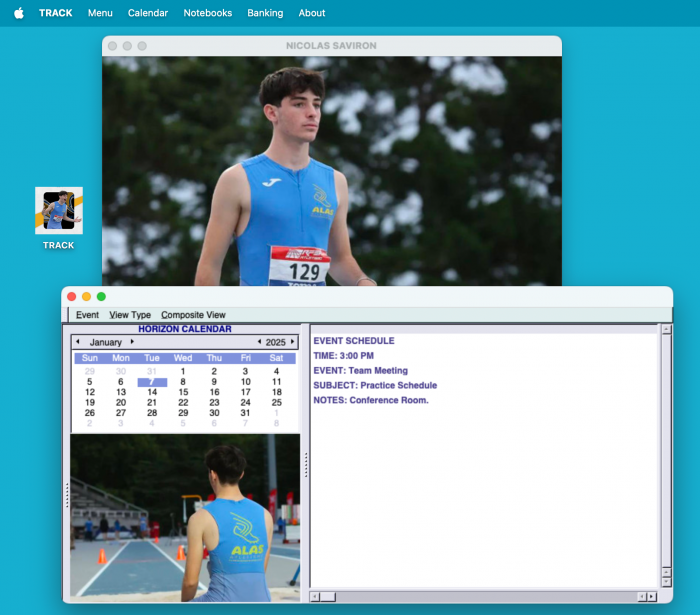Image resolution: width=700 pixels, height=615 pixels.
Task: Advance to next month arrow after January
Action: pos(132,342)
